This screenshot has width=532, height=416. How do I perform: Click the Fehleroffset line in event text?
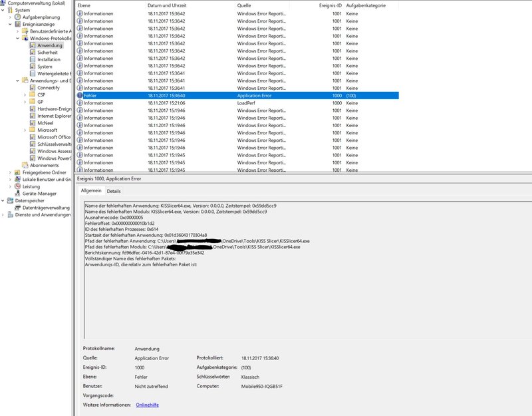[120, 223]
